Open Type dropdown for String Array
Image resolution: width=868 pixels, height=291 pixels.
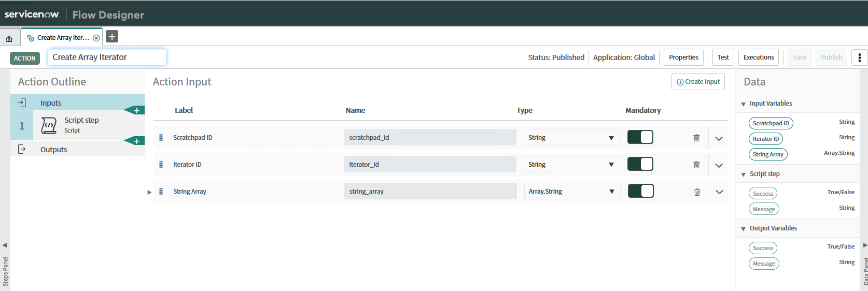tap(571, 192)
